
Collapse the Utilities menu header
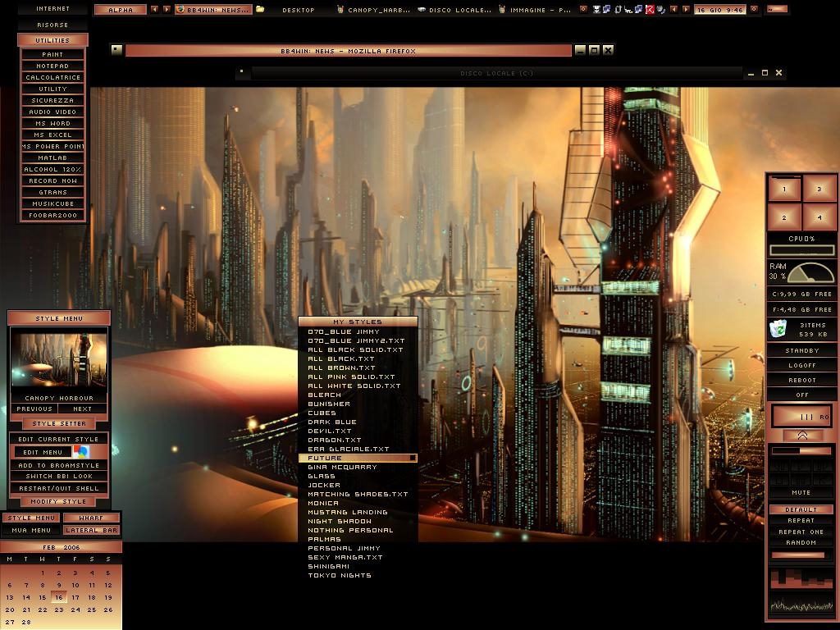tap(52, 40)
